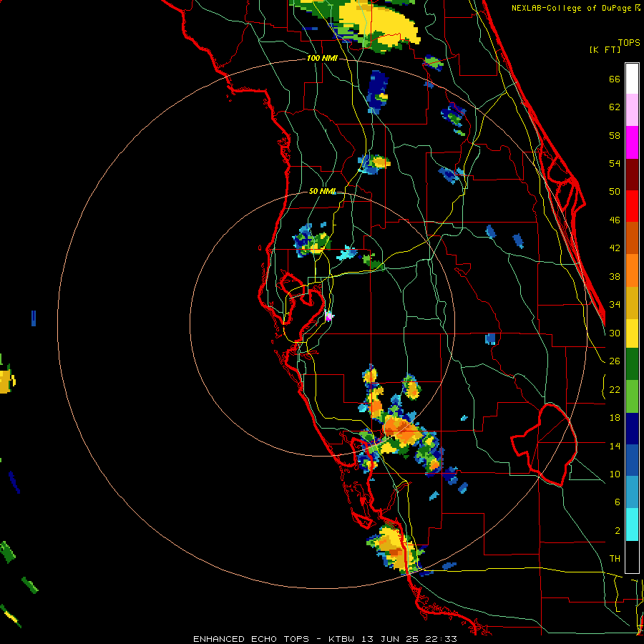Click the "46" legend value

tap(615, 220)
